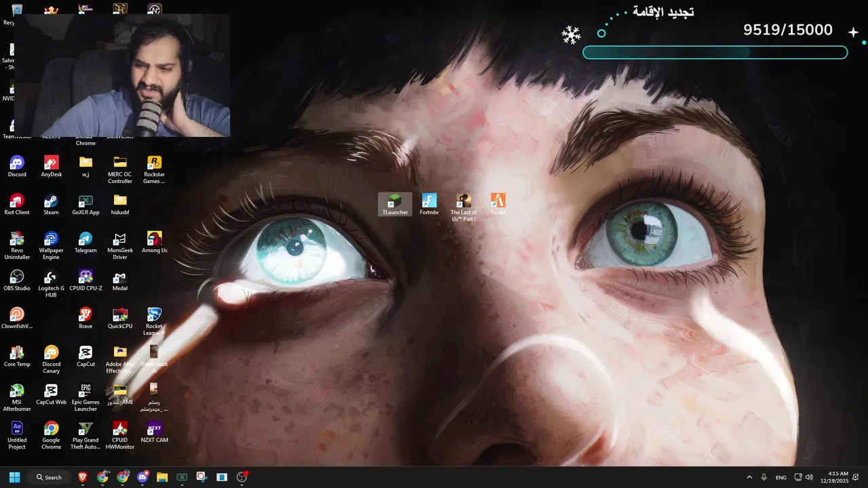Open the Epic Games Launcher shortcut
Screen dimensions: 868x488
pos(85,397)
